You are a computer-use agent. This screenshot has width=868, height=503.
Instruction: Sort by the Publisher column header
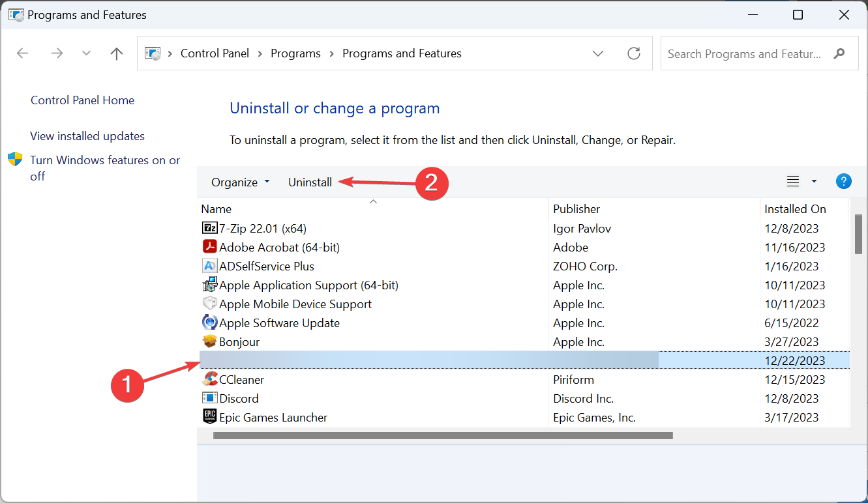576,209
